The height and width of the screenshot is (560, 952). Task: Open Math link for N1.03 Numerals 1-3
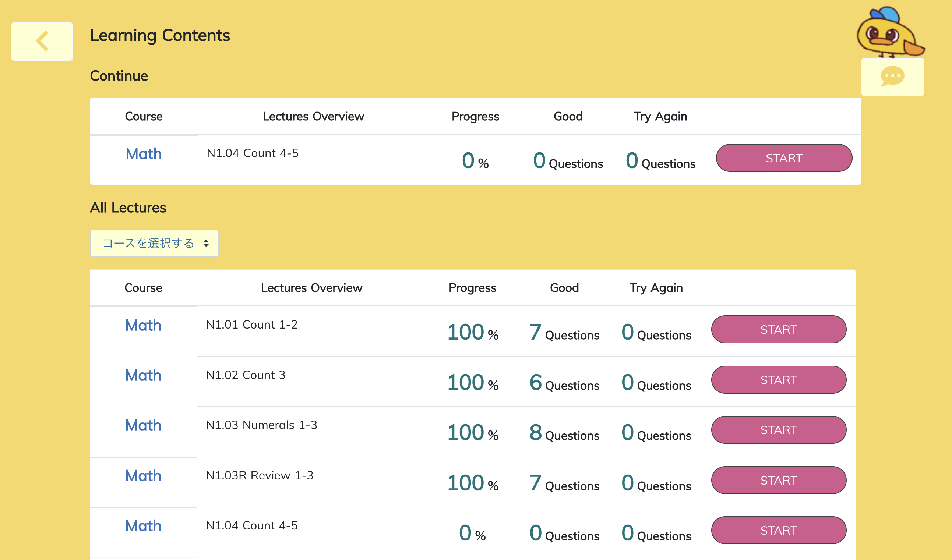[x=143, y=425]
